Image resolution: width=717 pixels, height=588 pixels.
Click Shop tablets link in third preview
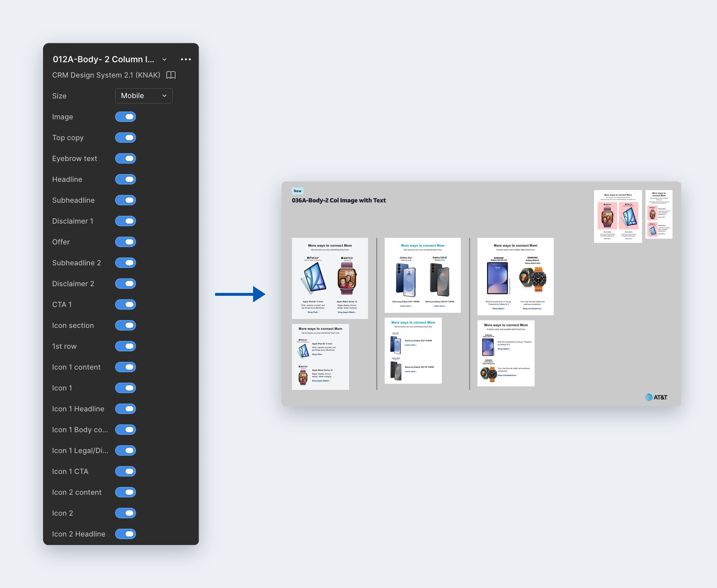(499, 309)
